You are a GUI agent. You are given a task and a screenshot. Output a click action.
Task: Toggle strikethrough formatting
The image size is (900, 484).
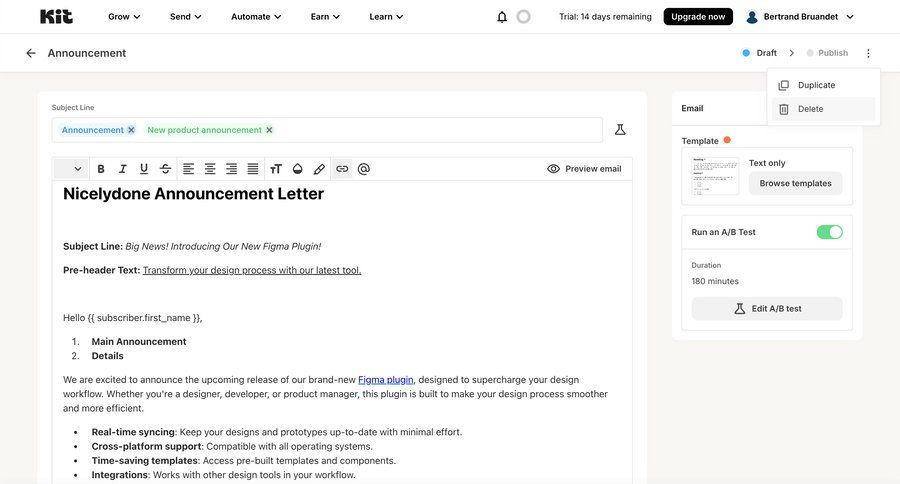165,169
